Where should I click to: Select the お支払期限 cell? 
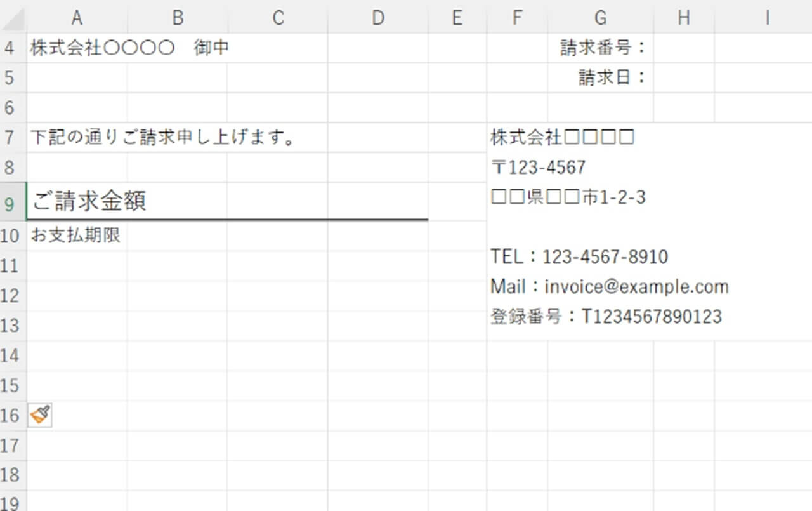77,236
